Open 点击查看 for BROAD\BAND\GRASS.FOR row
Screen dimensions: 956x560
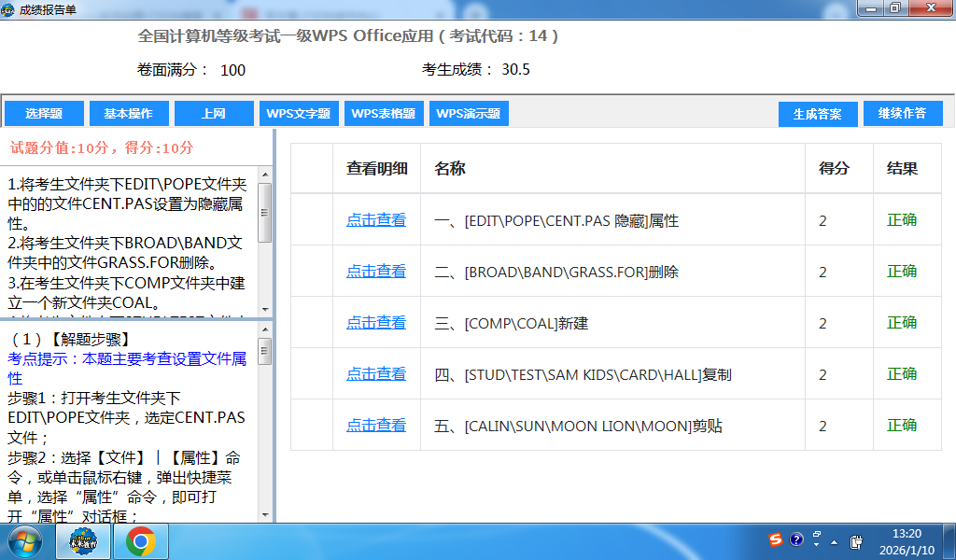376,272
